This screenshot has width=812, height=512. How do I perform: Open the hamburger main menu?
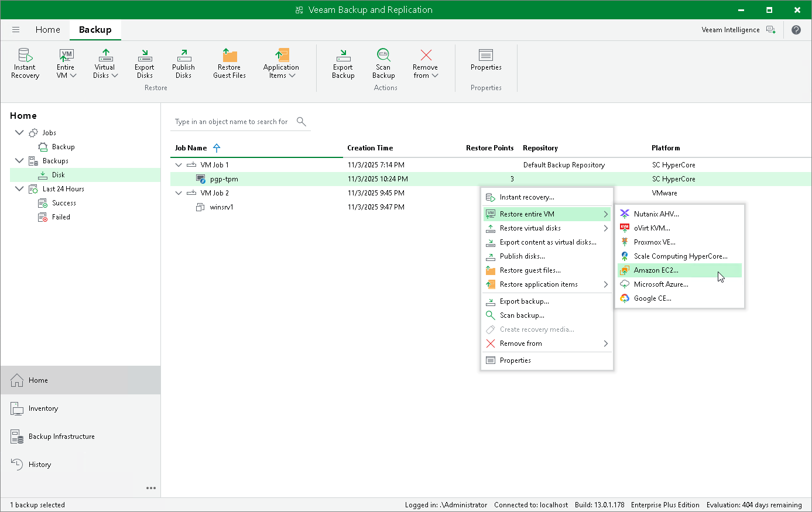[x=16, y=30]
